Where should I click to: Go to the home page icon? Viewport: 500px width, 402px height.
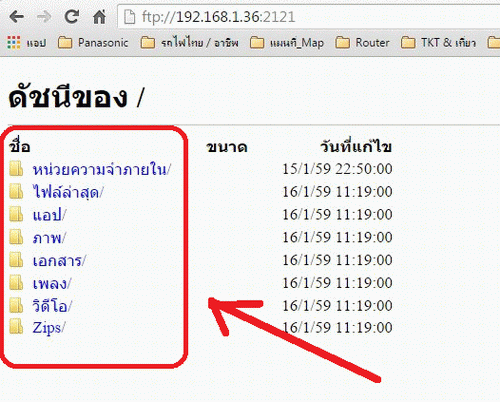click(99, 17)
